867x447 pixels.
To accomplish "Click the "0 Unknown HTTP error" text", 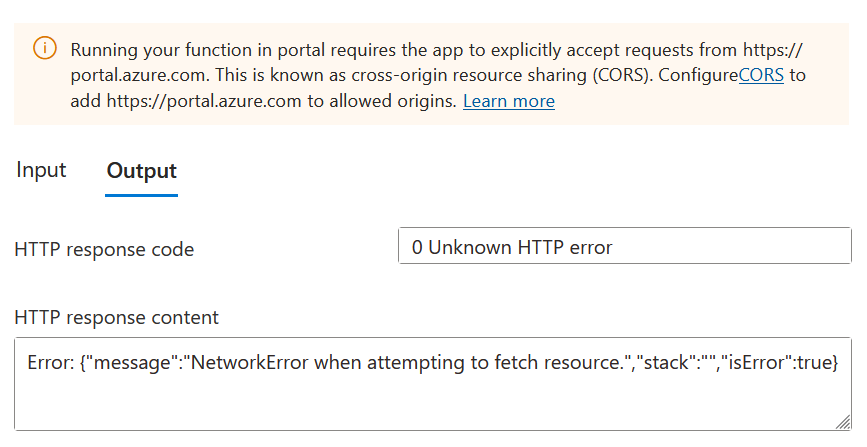I will click(x=512, y=247).
